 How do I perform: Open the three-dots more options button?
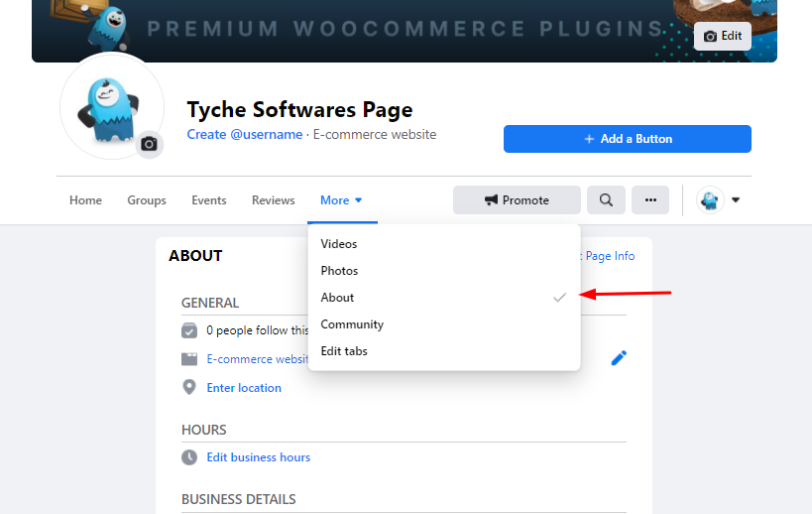pyautogui.click(x=650, y=200)
